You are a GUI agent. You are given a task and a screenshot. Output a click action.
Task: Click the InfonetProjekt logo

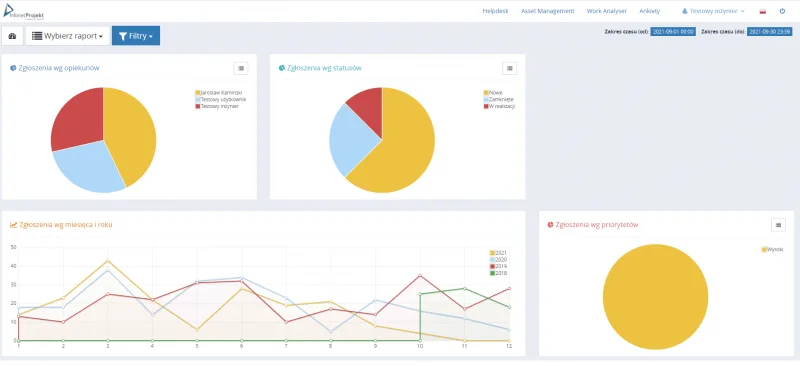pyautogui.click(x=23, y=13)
